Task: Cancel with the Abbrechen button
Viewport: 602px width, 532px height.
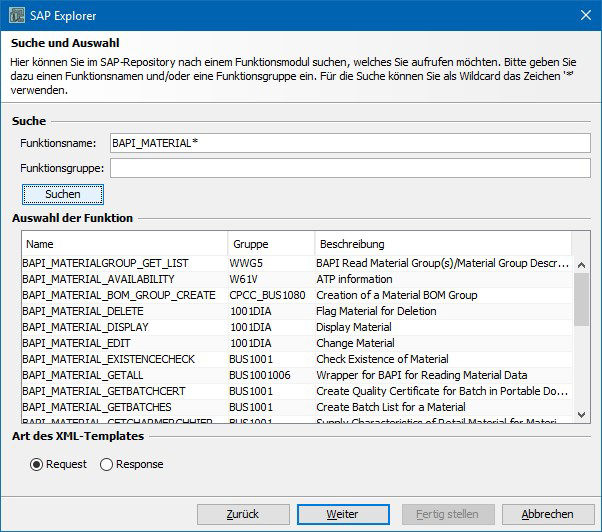Action: coord(548,514)
